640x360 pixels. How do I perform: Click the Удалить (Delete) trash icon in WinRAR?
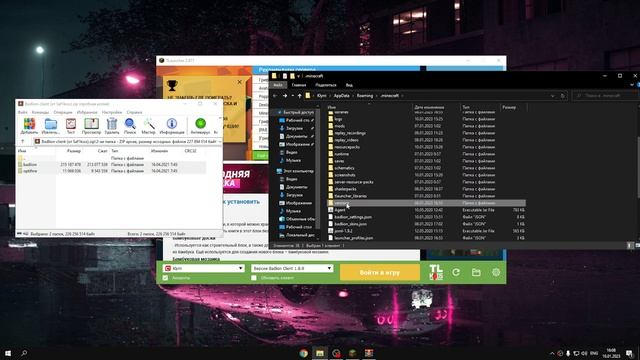[112, 124]
